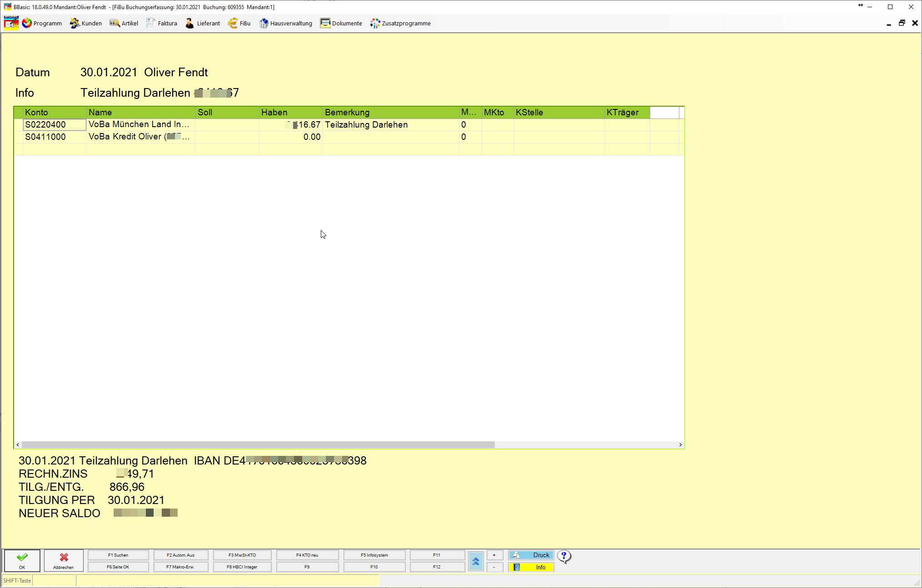Click the MKto column header
Image resolution: width=922 pixels, height=588 pixels.
pos(498,112)
